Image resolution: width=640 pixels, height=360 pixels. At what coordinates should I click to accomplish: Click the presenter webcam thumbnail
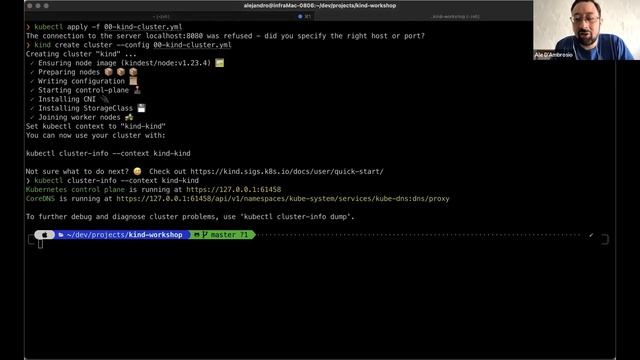pyautogui.click(x=586, y=30)
